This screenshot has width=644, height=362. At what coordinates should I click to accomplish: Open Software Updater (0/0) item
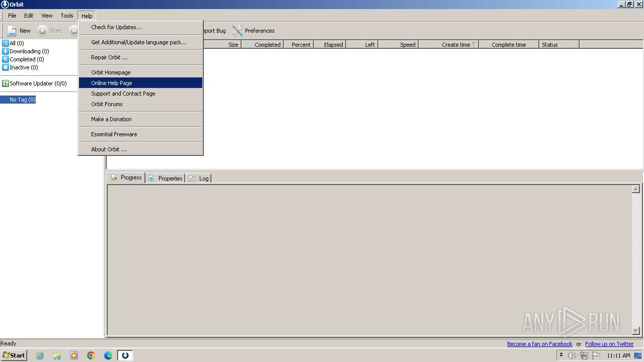click(x=34, y=83)
